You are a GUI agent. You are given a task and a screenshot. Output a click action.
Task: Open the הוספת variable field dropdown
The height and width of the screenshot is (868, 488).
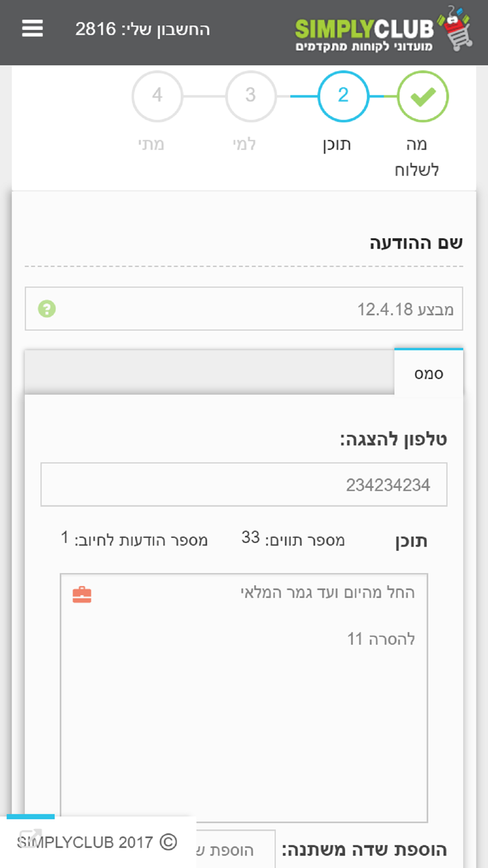[235, 849]
